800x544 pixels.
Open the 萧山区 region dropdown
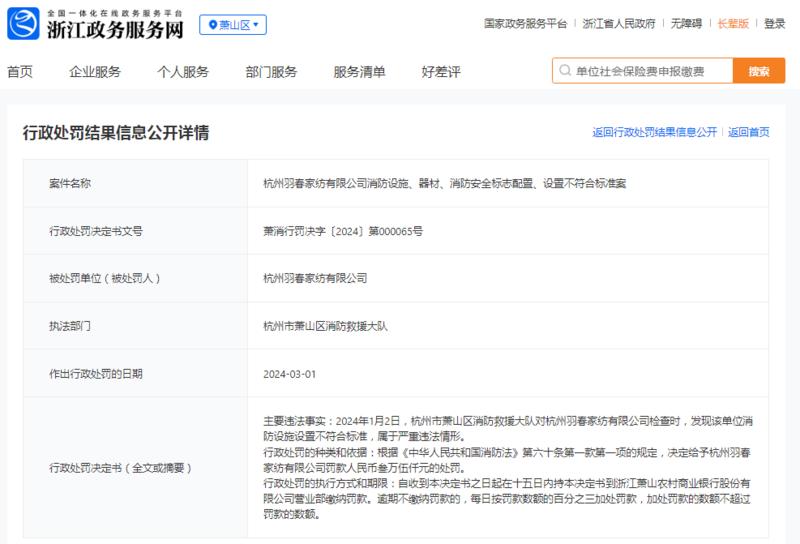tap(233, 24)
